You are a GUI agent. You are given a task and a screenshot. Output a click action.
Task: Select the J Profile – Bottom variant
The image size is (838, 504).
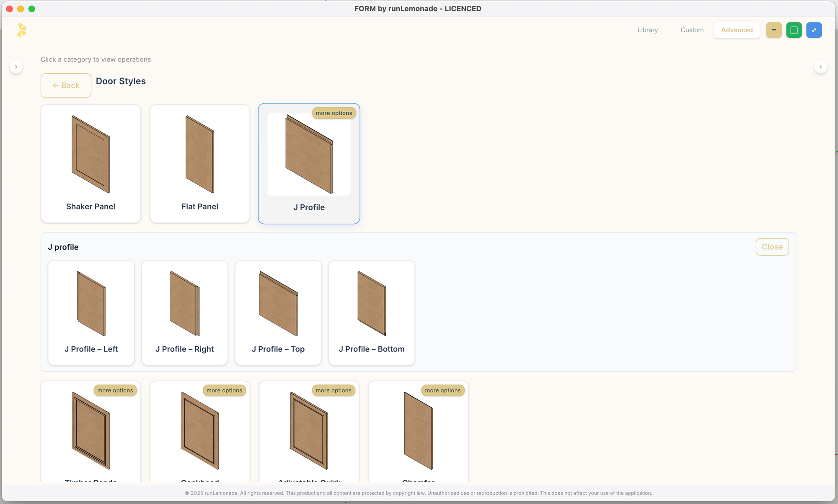371,313
